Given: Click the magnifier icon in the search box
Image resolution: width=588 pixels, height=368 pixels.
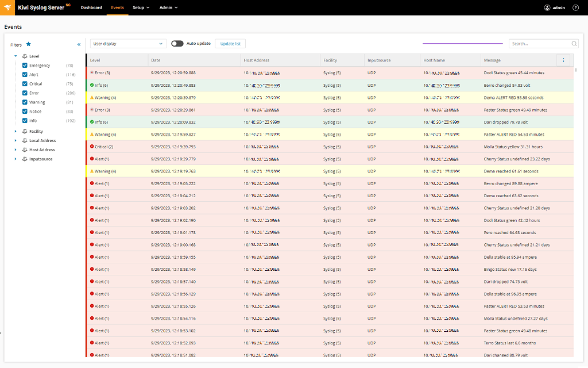Looking at the screenshot, I should pos(574,43).
